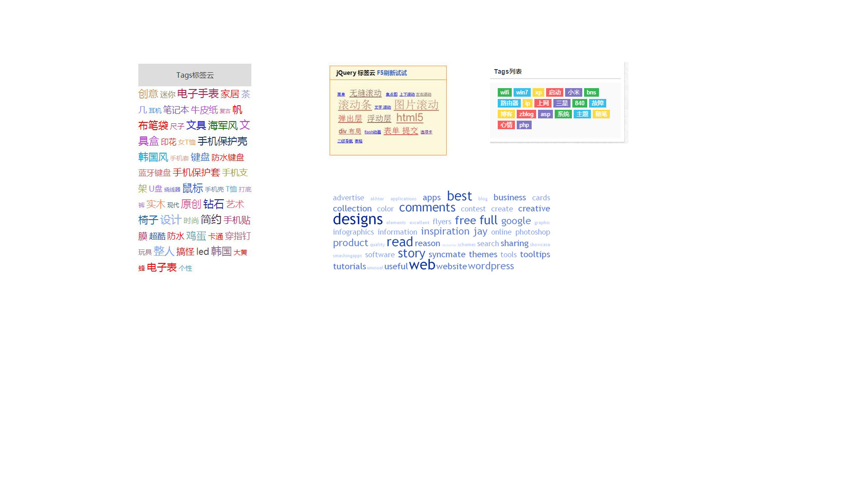Viewport: 868px width, 488px height.
Task: Open the 滚动条 tag link
Action: (355, 105)
